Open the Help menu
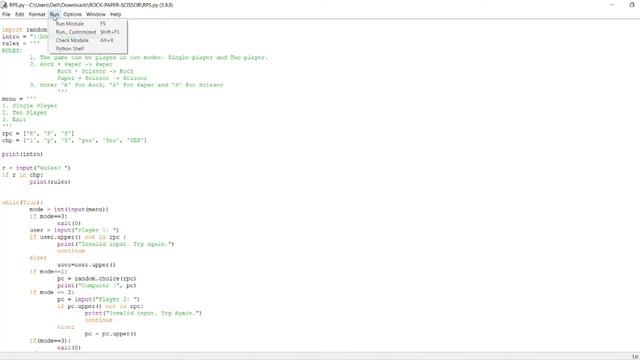 pyautogui.click(x=116, y=14)
